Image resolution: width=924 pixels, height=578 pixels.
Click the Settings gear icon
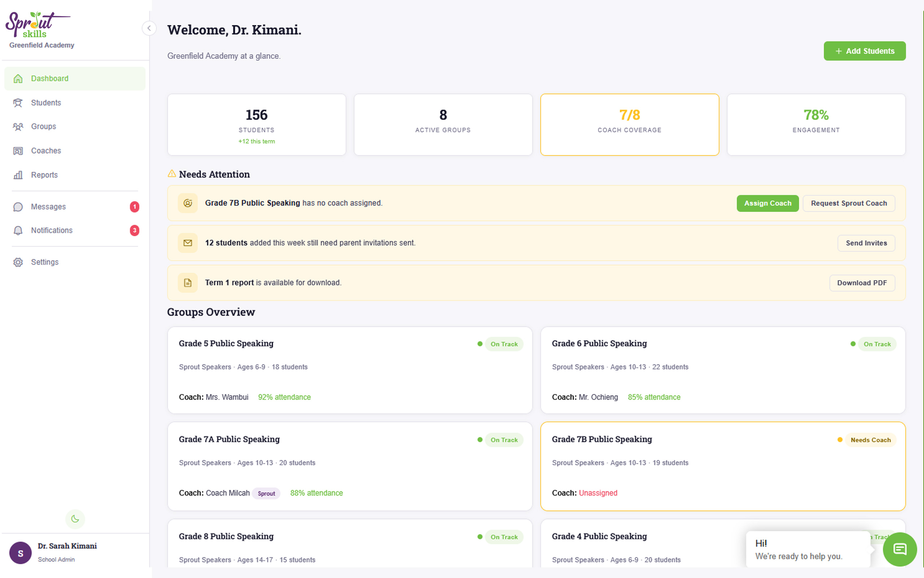point(18,262)
